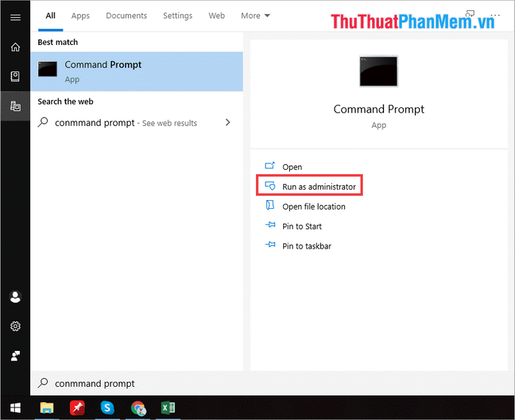
Task: Expand the web result's right arrow chevron
Action: click(x=228, y=123)
